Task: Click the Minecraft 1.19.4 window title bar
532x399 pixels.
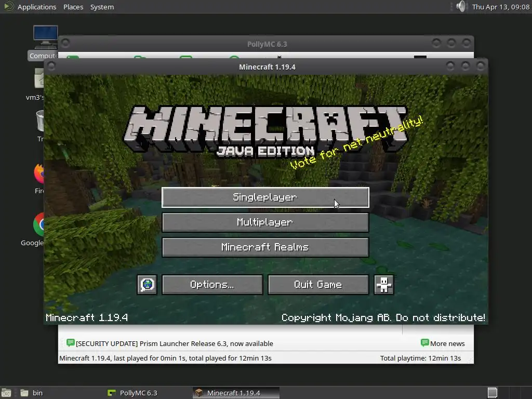Action: click(x=267, y=67)
